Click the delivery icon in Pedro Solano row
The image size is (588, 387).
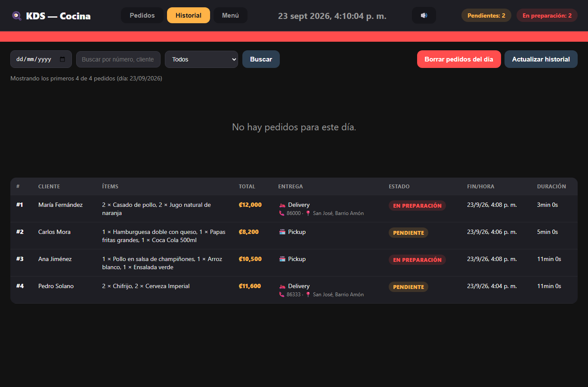(282, 286)
